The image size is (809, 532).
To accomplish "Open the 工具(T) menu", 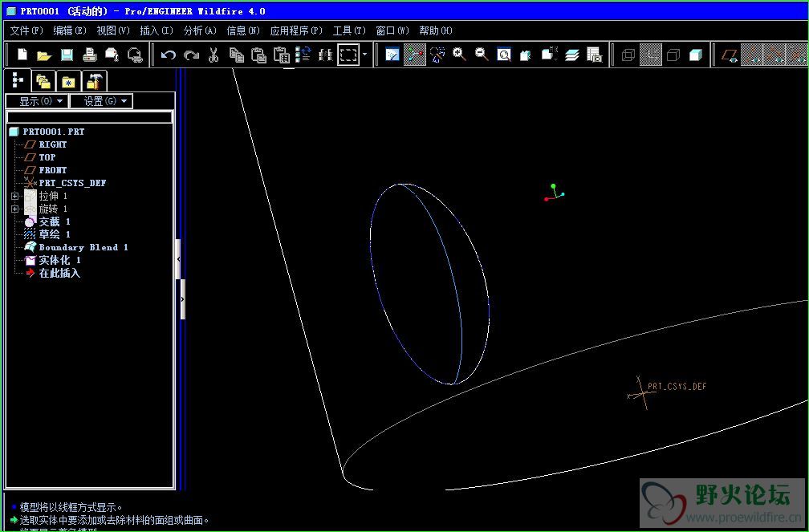I will click(x=349, y=30).
